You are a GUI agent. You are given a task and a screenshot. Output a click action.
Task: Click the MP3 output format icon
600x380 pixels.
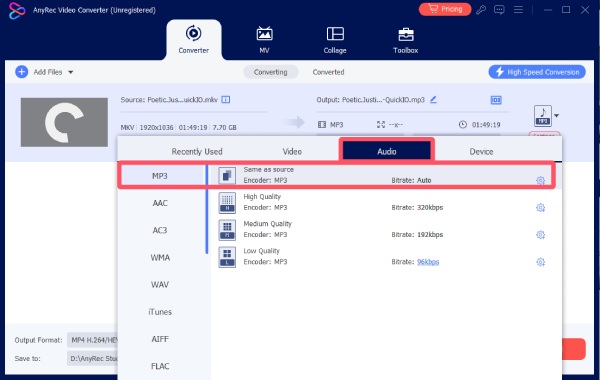coord(543,116)
